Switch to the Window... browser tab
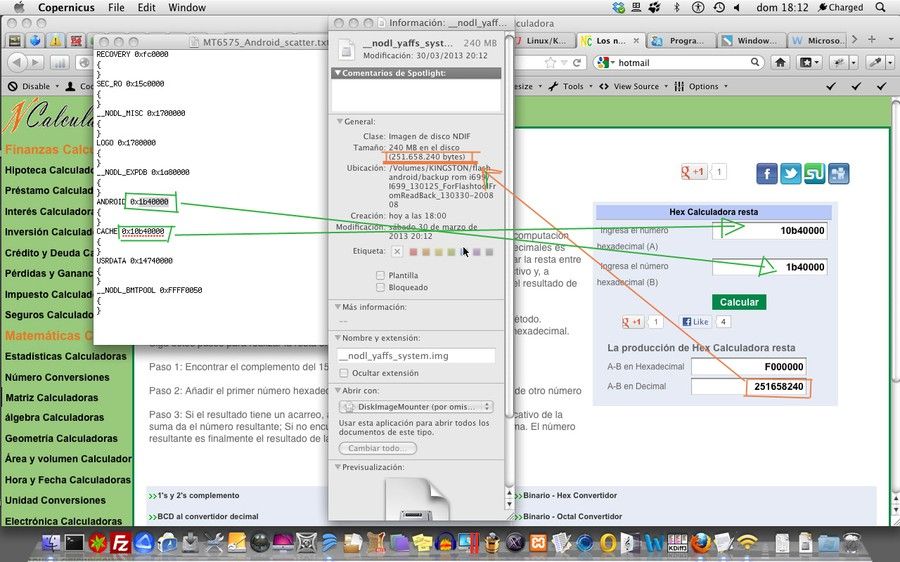This screenshot has height=562, width=900. 751,41
